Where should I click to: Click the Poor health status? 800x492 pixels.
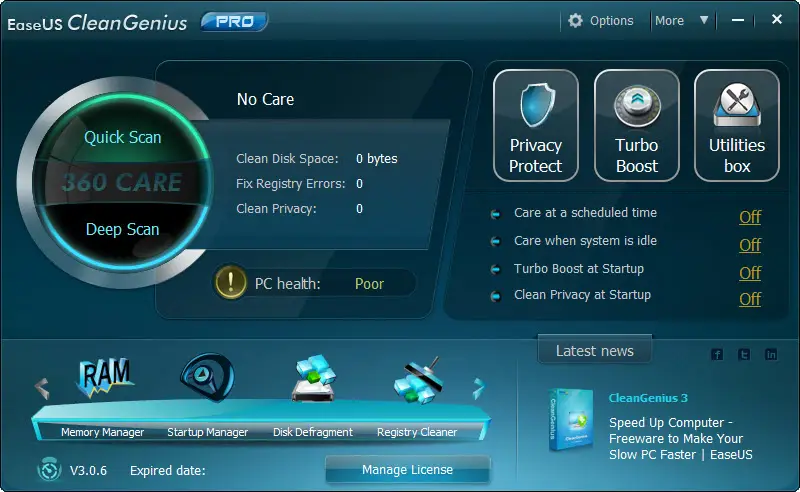click(369, 284)
